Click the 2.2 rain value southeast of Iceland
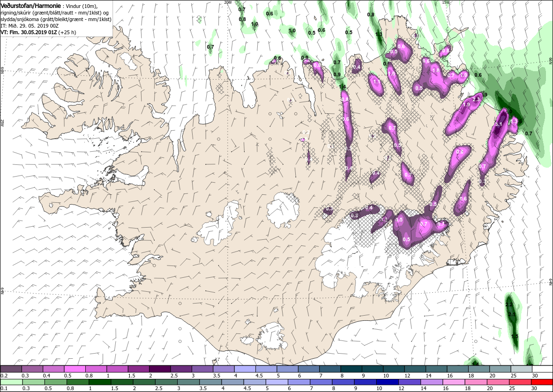 click(x=509, y=304)
